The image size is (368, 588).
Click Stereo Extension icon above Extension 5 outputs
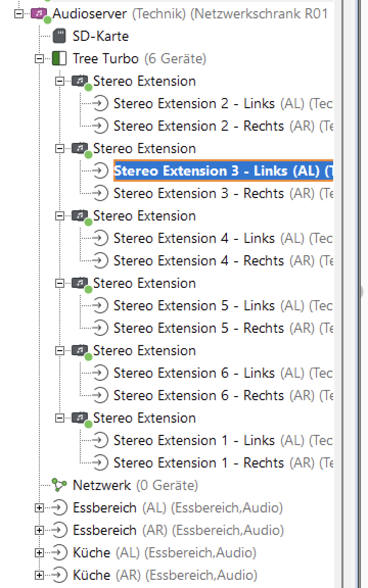point(80,283)
